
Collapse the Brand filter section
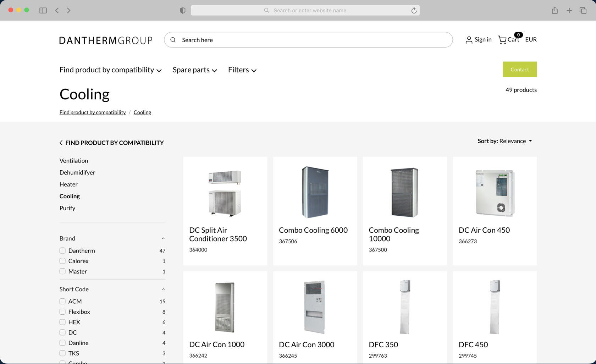click(163, 238)
